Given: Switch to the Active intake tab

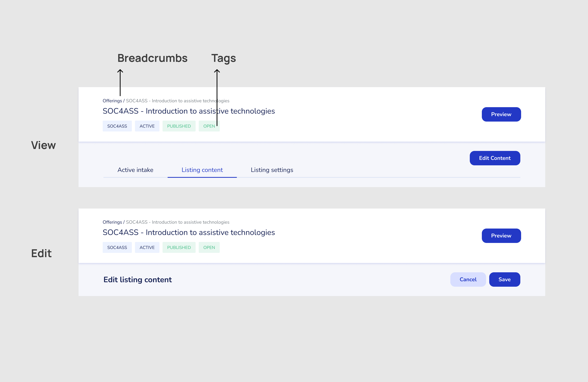Looking at the screenshot, I should (x=135, y=170).
